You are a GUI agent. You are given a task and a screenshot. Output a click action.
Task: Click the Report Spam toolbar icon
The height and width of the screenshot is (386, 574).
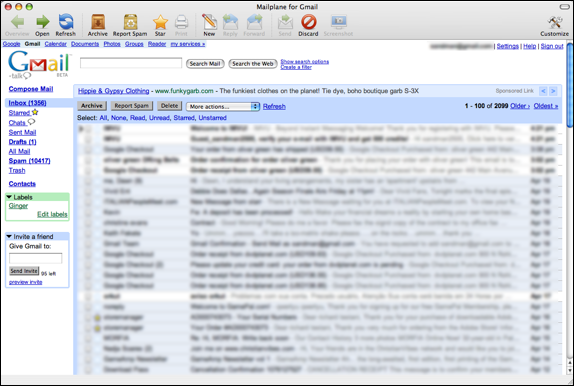(130, 22)
